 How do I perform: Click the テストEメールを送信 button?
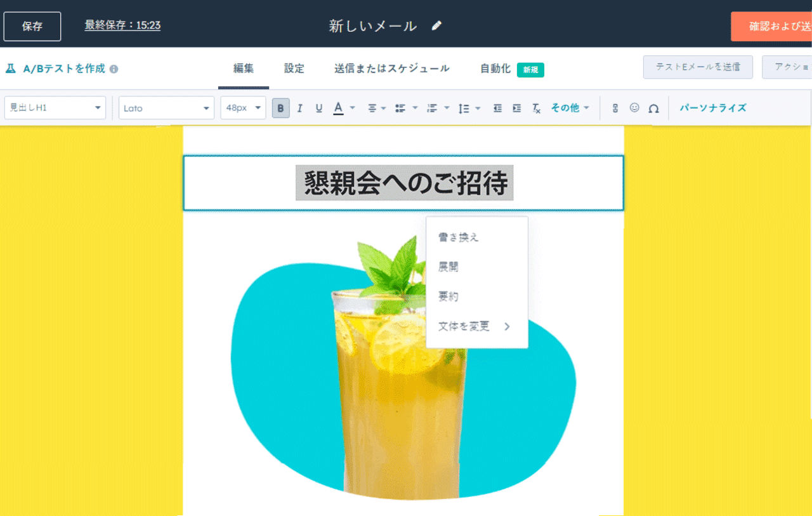698,67
